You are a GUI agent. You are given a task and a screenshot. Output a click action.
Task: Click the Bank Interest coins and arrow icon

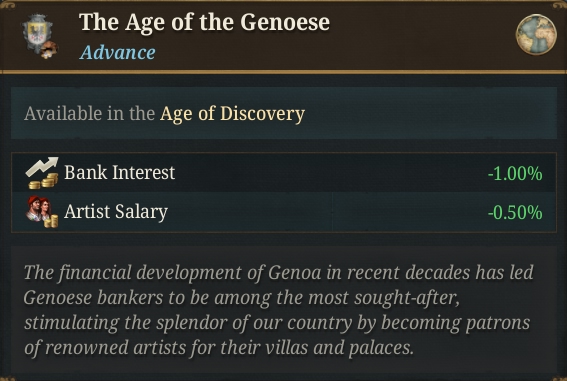[42, 173]
